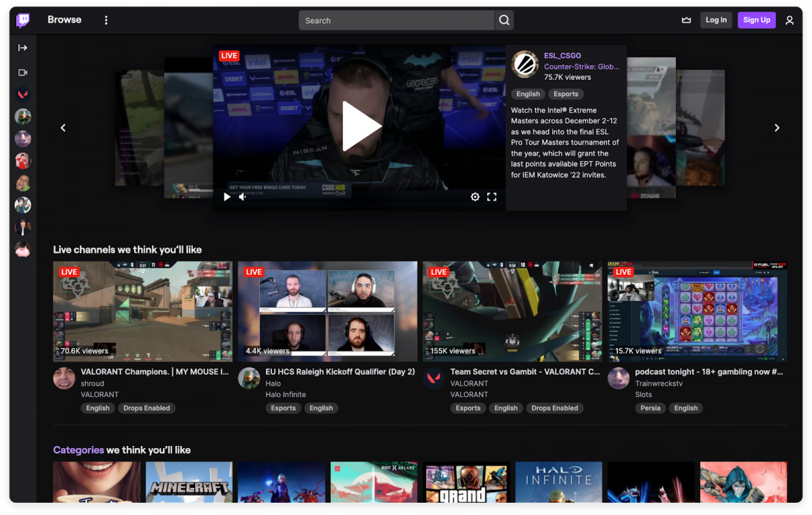Screen dimensions: 812x515
Task: Select Drops Enabled tag on shroud's stream
Action: 147,408
